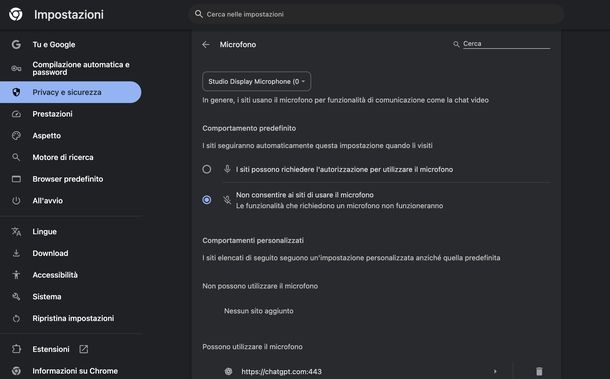
Task: Click text In genere, i siti usano il microfono
Action: pos(345,100)
